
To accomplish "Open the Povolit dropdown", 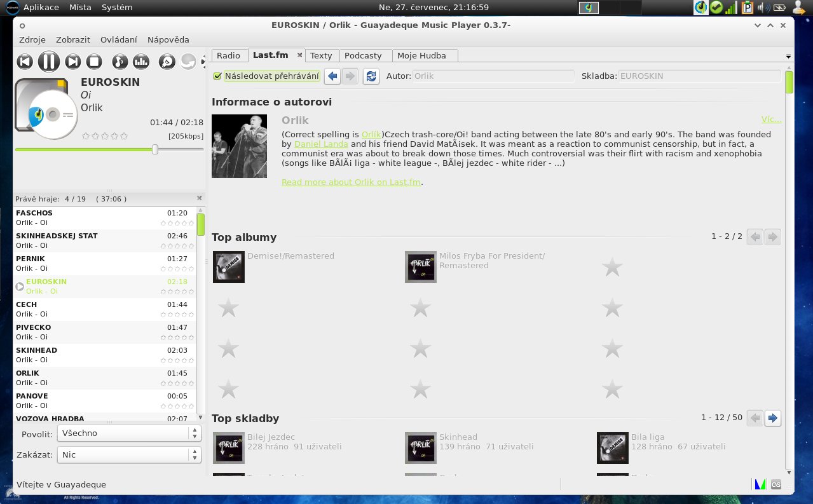I will point(129,433).
